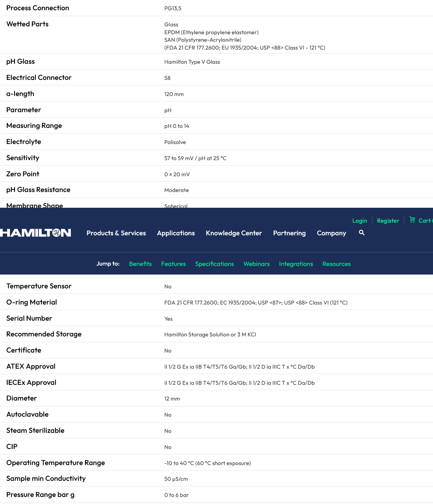The width and height of the screenshot is (433, 504).
Task: Open Partnering menu
Action: 289,233
